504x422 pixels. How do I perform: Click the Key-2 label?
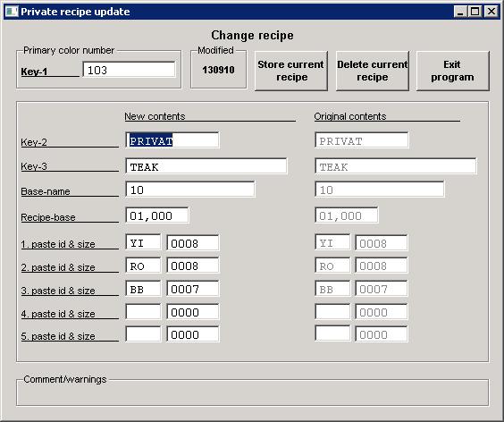pyautogui.click(x=34, y=142)
